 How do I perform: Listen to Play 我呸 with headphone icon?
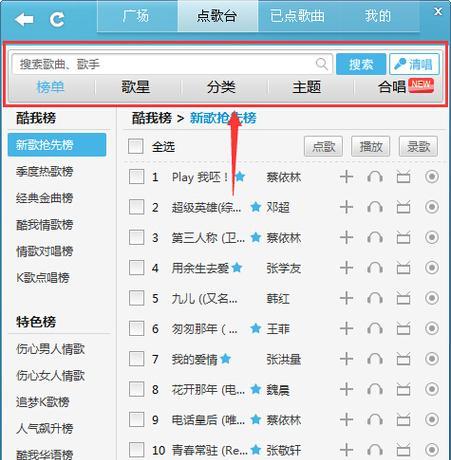375,177
